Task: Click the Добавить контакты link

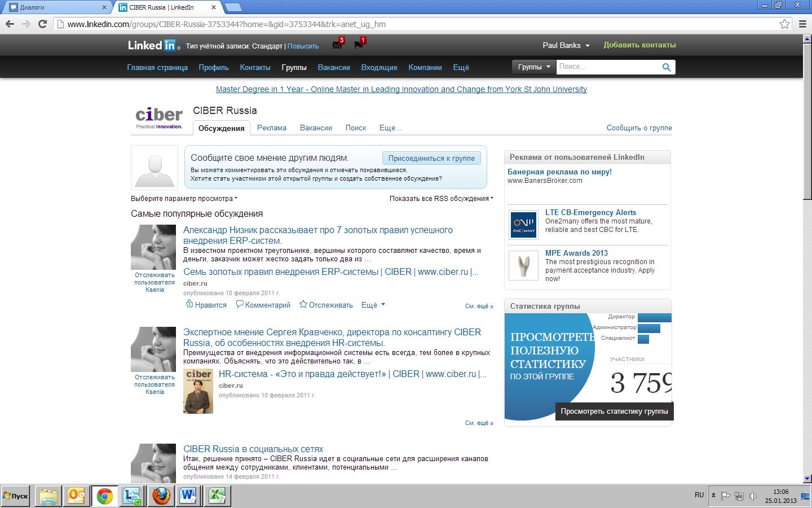Action: coord(639,45)
